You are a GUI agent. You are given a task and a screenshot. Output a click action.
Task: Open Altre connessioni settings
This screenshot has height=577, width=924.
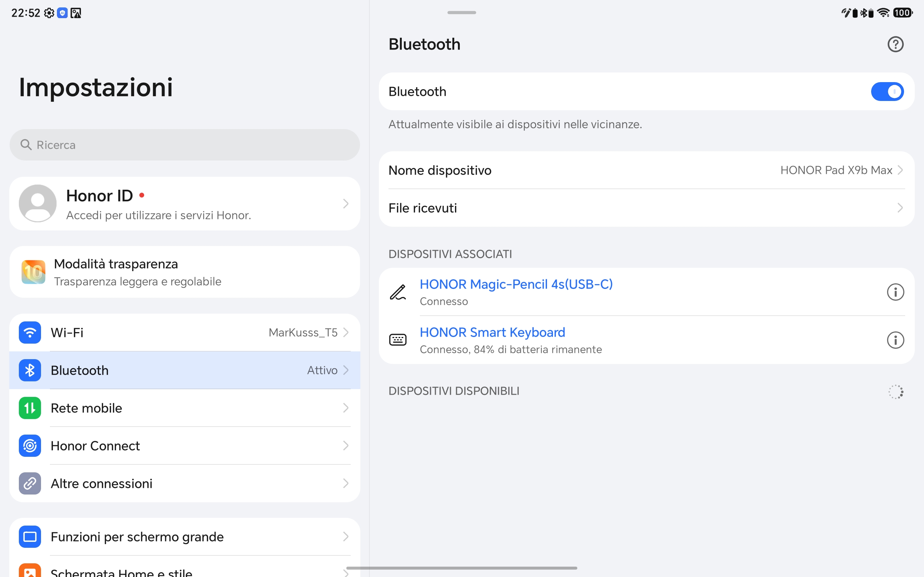pyautogui.click(x=184, y=483)
